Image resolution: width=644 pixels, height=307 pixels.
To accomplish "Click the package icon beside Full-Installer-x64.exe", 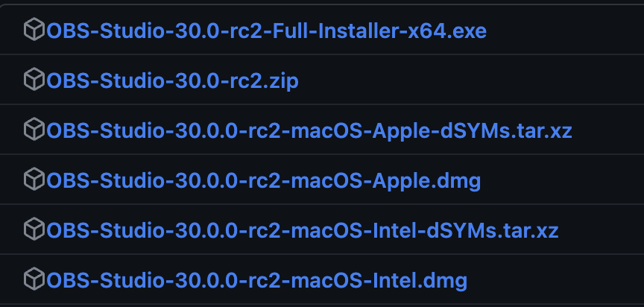I will click(34, 30).
